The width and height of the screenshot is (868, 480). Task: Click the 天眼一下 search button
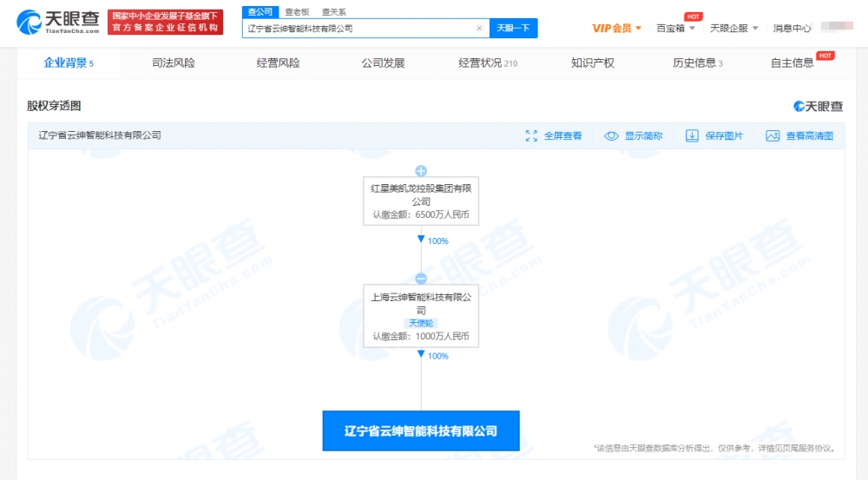tap(513, 29)
